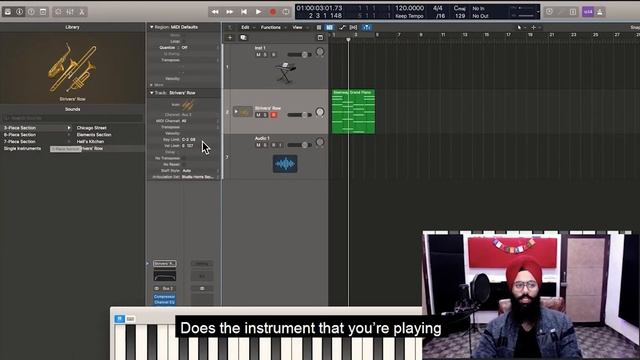
Task: Open the Edit menu in tracks area
Action: [x=245, y=27]
